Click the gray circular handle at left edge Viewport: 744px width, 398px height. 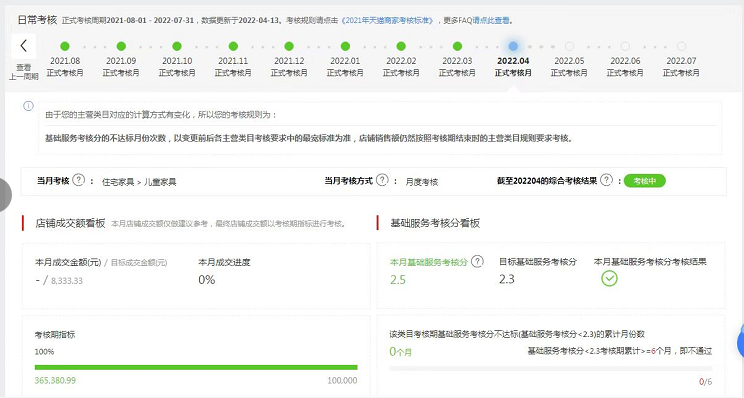(5, 194)
